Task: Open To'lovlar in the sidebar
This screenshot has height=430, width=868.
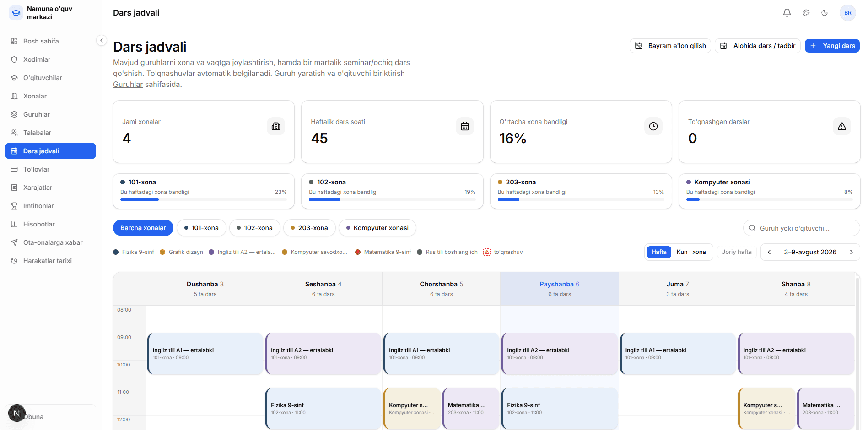Action: 50,169
